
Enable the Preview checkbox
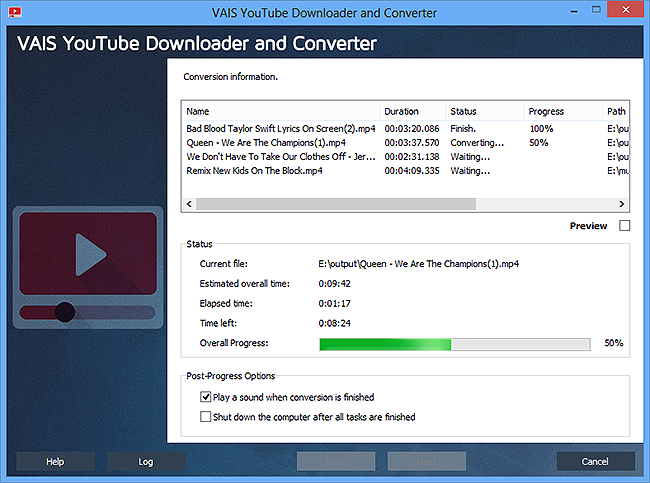coord(624,226)
